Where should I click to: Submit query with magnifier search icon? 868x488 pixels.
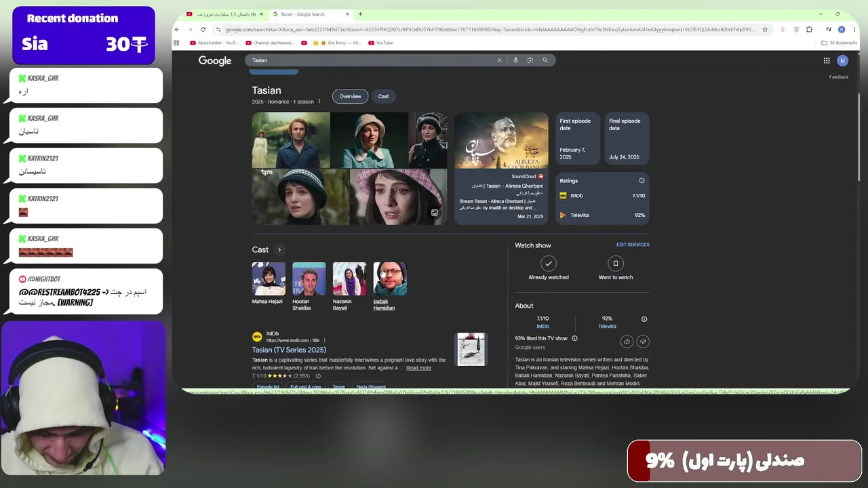[x=545, y=60]
